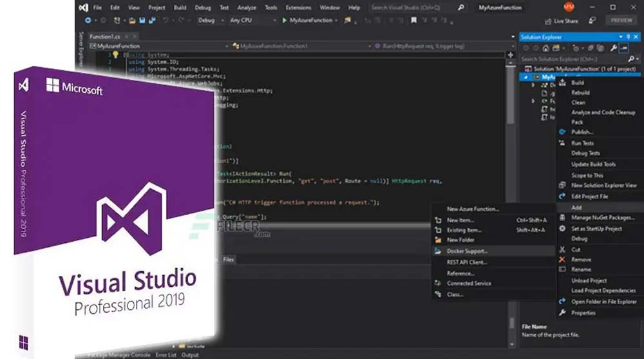Viewport: 644px width, 359px height.
Task: Click the send feedback icon
Action: [x=592, y=20]
